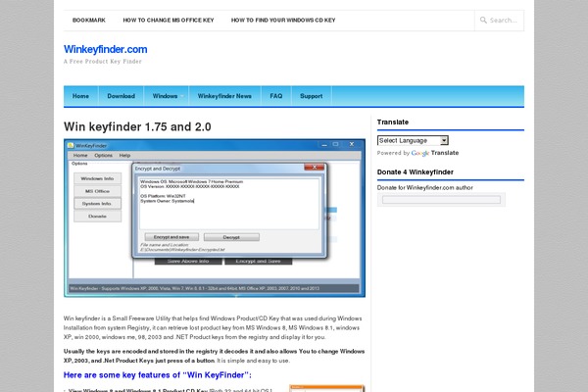The image size is (588, 392).
Task: Open the Support navigation tab
Action: pyautogui.click(x=312, y=96)
